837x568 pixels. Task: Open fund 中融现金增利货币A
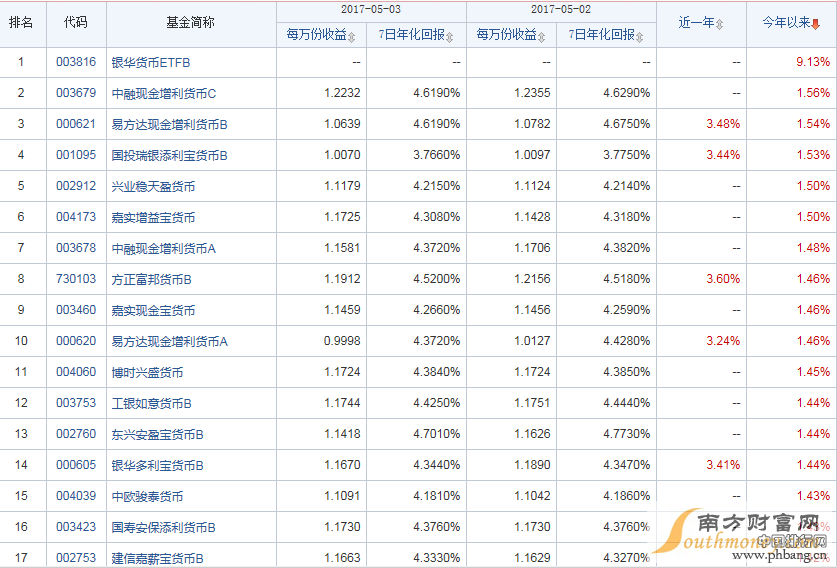click(x=164, y=248)
